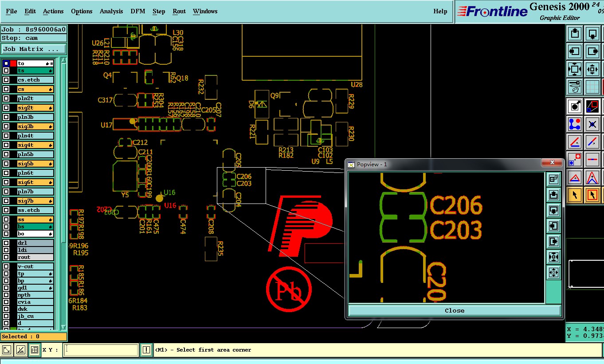Click the pan right icon in Popview
Image resolution: width=604 pixels, height=364 pixels.
pos(553,241)
